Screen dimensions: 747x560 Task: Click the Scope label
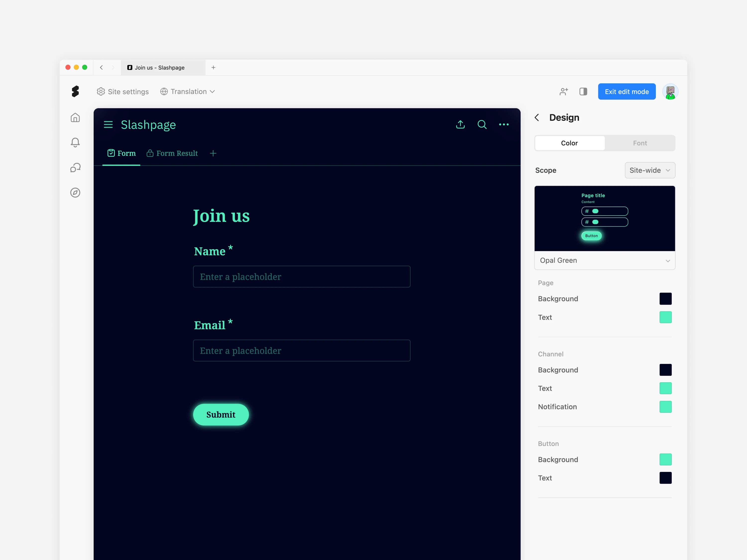coord(546,170)
